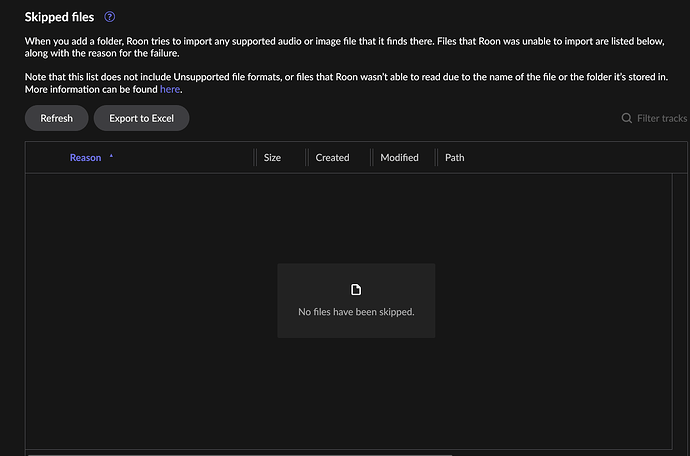This screenshot has width=690, height=456.
Task: Click the empty file icon in the table
Action: [356, 290]
